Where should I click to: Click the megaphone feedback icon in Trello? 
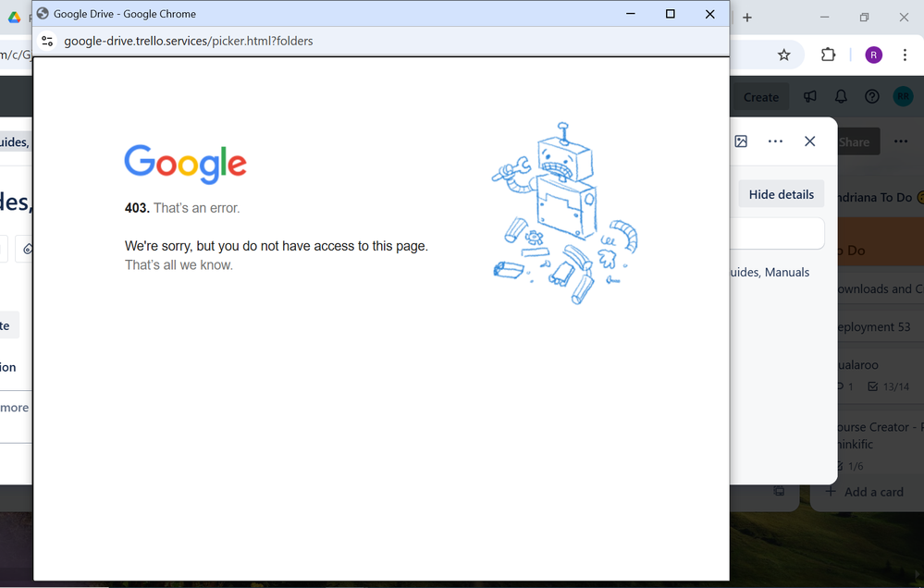[810, 97]
